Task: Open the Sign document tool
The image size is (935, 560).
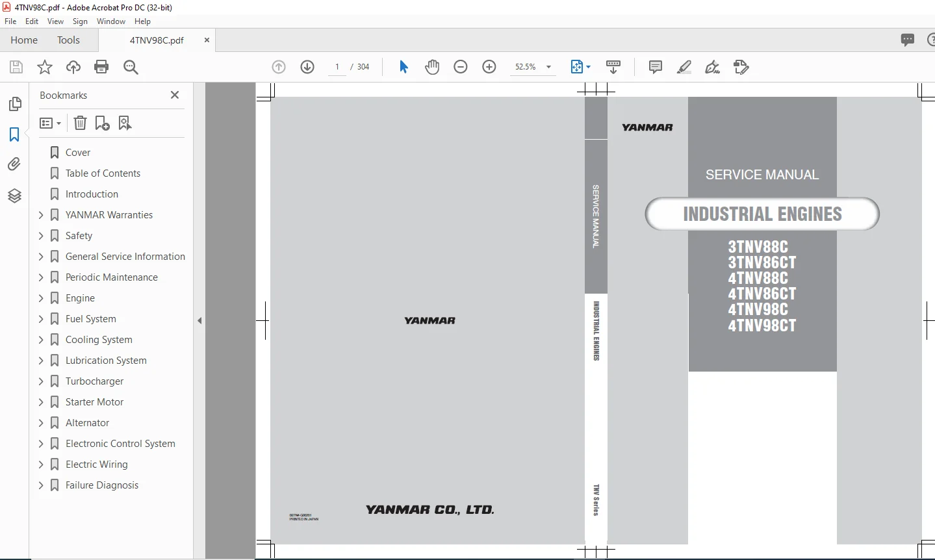Action: [713, 67]
